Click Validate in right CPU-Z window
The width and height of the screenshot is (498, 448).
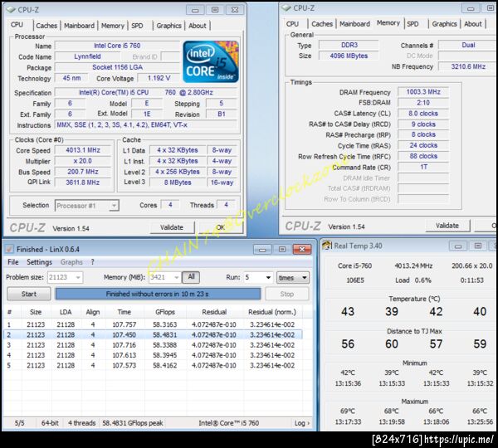[447, 226]
